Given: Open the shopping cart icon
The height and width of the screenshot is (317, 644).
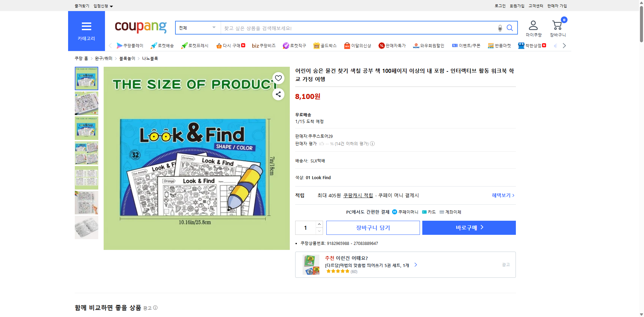Looking at the screenshot, I should (x=557, y=24).
